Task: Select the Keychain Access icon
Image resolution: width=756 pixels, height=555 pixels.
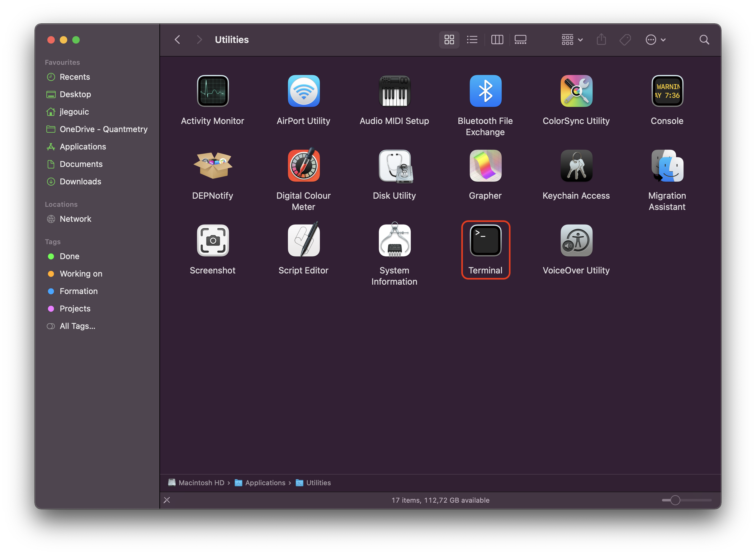Action: click(576, 166)
